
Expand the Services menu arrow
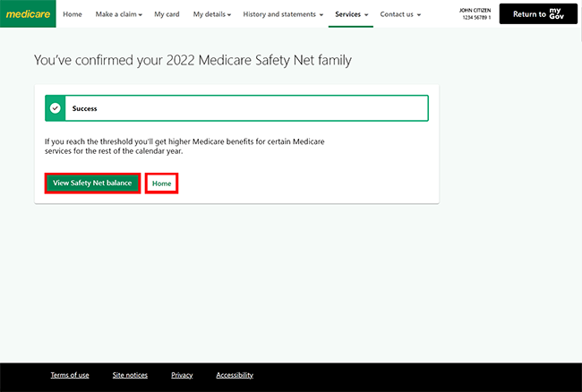[366, 15]
